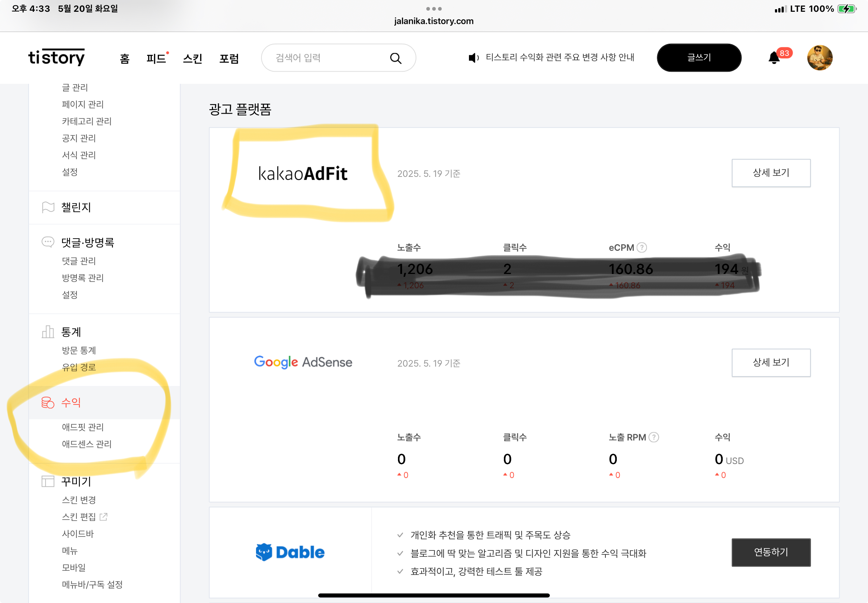The image size is (868, 603).
Task: Open the 티스토리 수익화 관련 announcement link
Action: (560, 57)
